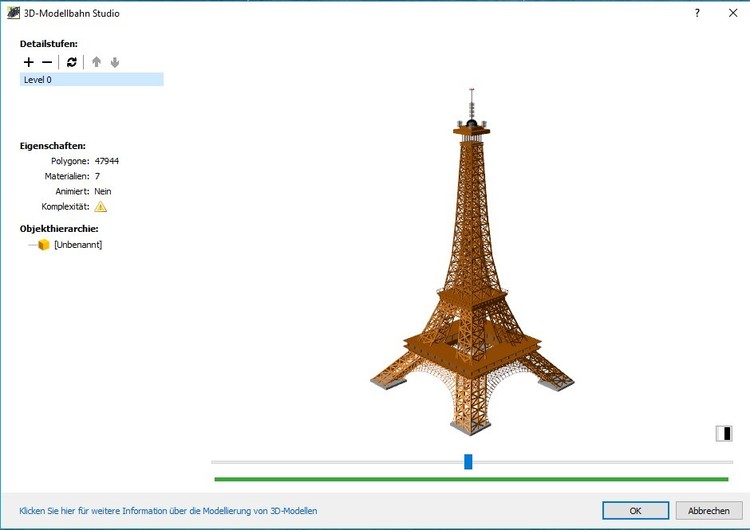Viewport: 750px width, 530px height.
Task: Confirm with the OK button
Action: click(636, 510)
